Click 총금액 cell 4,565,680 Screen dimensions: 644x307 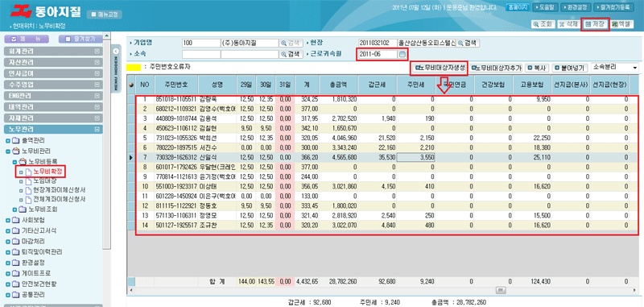337,156
